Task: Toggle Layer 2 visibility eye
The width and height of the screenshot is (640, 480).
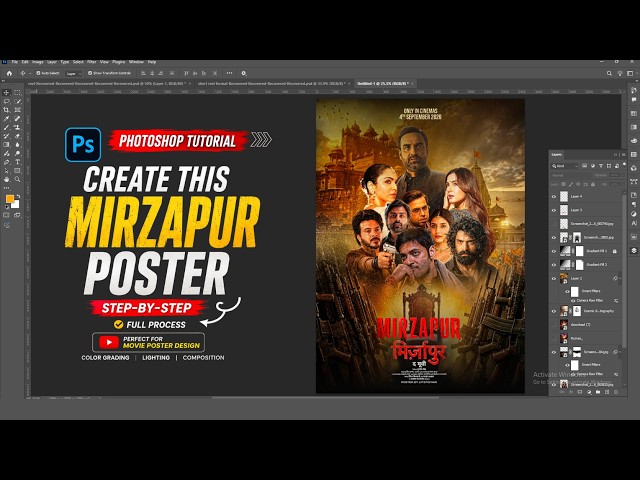Action: point(554,278)
